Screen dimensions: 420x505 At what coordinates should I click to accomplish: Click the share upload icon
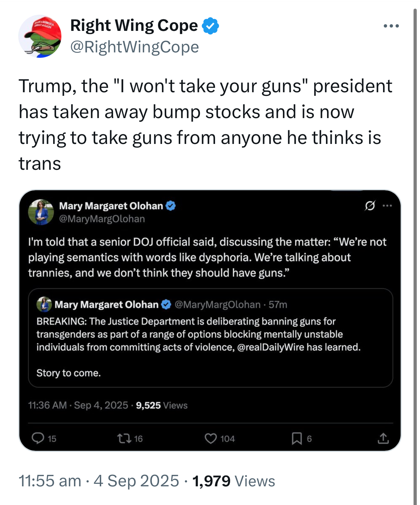[383, 438]
